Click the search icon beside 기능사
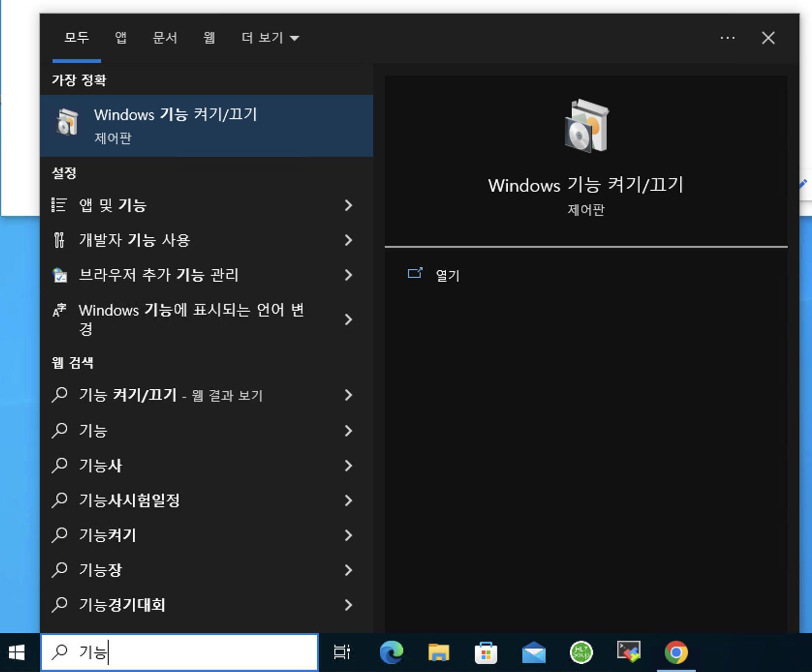The height and width of the screenshot is (672, 812). coord(60,465)
